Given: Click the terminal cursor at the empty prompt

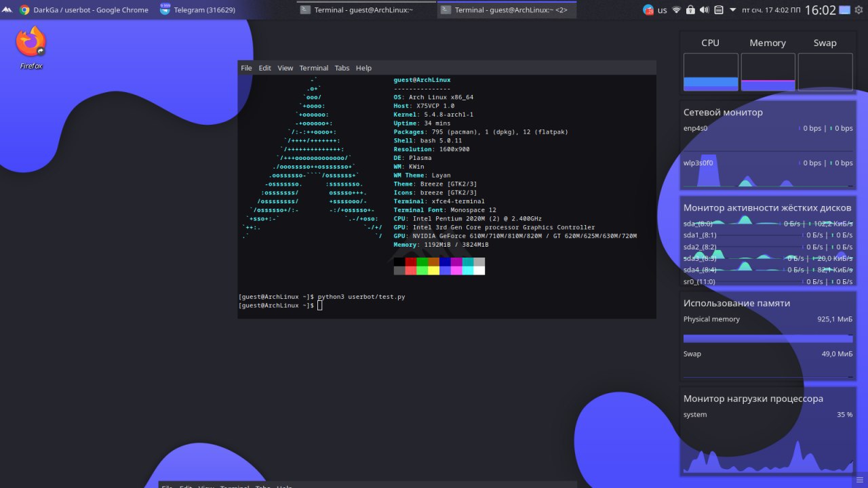Looking at the screenshot, I should coord(320,306).
